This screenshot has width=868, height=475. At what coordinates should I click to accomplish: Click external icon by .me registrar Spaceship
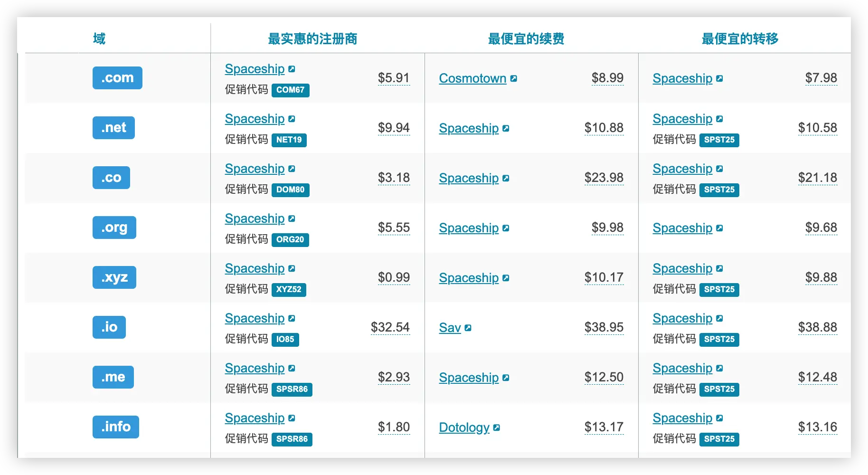coord(292,368)
